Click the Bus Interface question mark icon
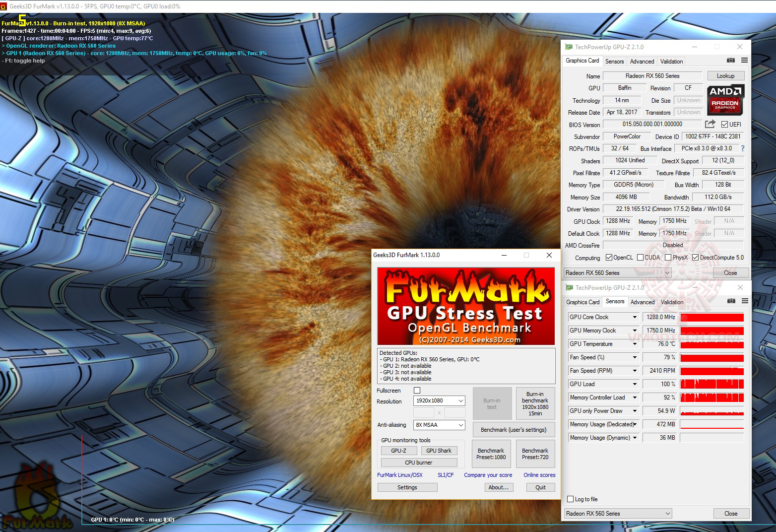776x532 pixels. [743, 148]
